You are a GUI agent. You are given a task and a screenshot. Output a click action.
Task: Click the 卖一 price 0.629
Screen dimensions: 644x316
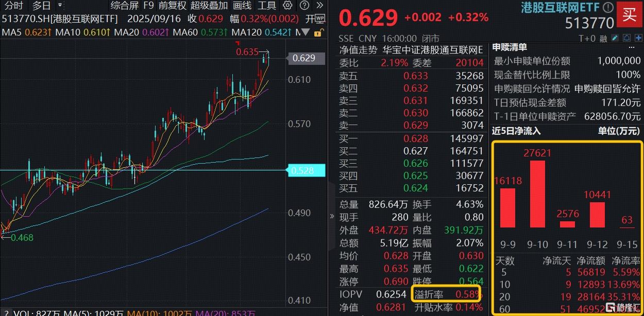click(x=416, y=125)
